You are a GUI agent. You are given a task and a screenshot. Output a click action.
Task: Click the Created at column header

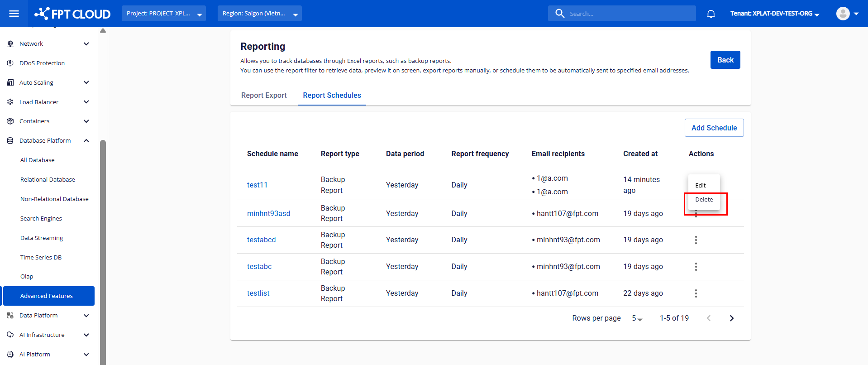640,154
